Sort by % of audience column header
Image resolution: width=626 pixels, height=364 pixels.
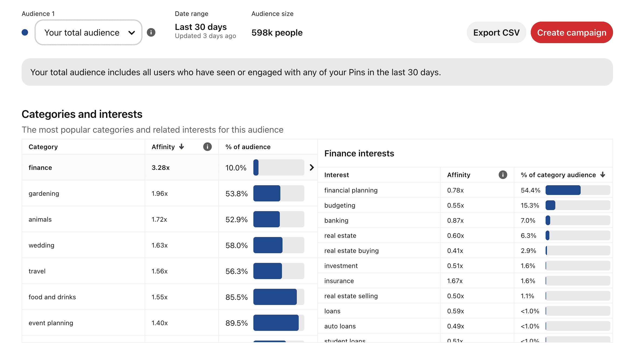[x=248, y=147]
